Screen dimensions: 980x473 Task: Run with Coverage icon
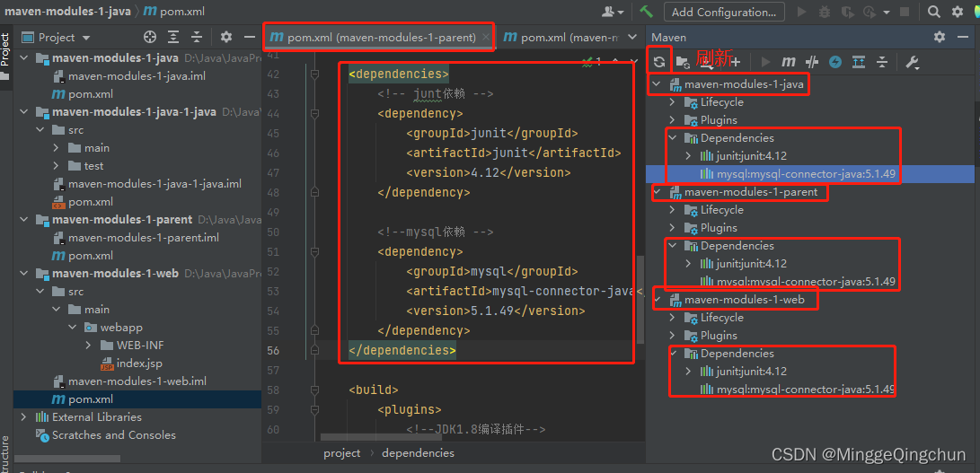[x=847, y=12]
